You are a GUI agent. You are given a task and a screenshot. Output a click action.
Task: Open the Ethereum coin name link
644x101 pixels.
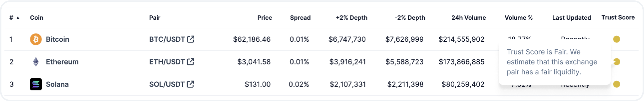click(x=62, y=62)
